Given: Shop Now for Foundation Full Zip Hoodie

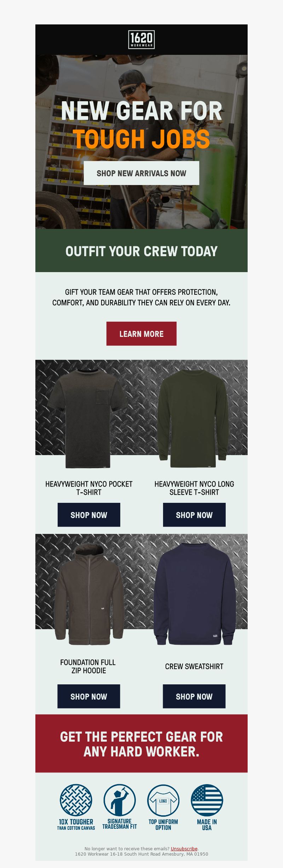Looking at the screenshot, I should [89, 696].
